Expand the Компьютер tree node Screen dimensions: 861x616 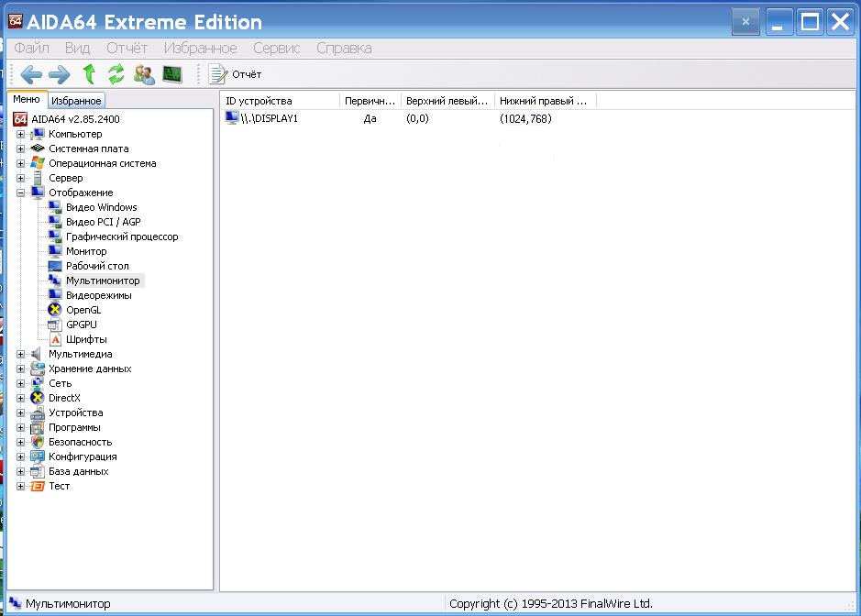click(x=20, y=134)
